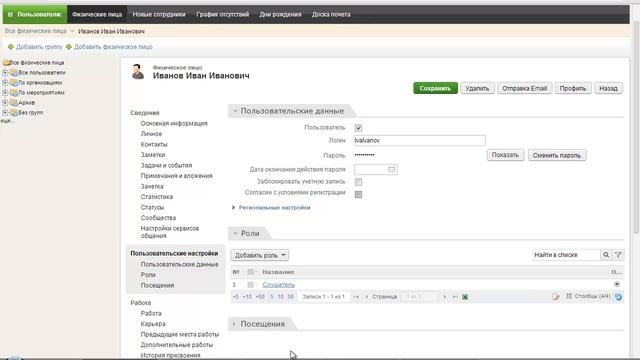Screen dimensions: 640x360
Task: Open the Слушатель role link
Action: (x=279, y=284)
